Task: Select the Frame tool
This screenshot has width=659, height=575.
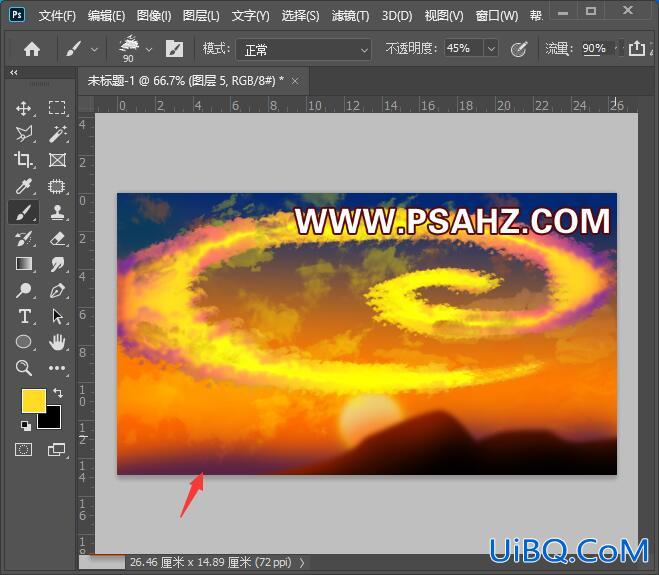Action: coord(57,160)
